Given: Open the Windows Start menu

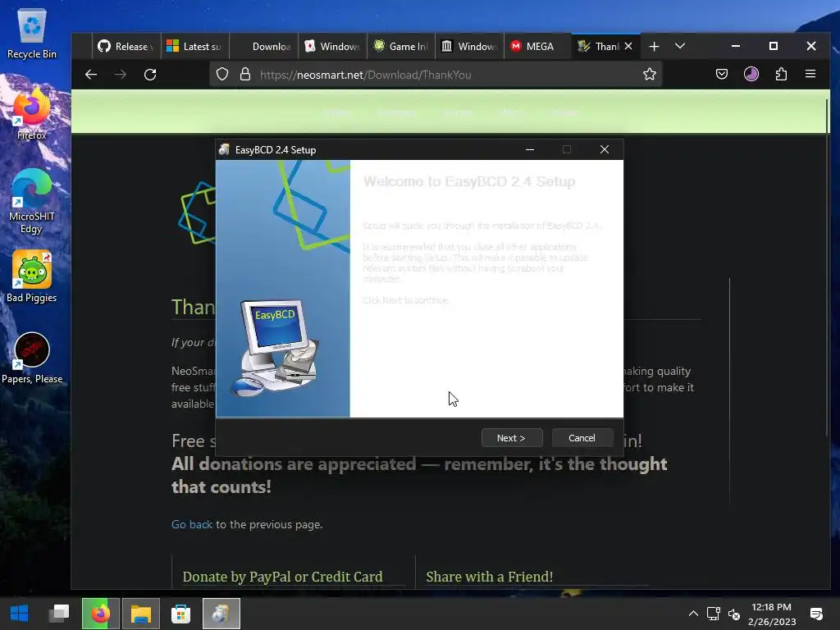Looking at the screenshot, I should pyautogui.click(x=20, y=614).
